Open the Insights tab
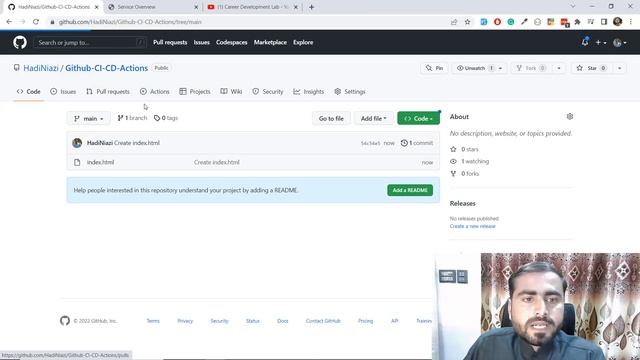The width and height of the screenshot is (640, 360). (x=309, y=91)
